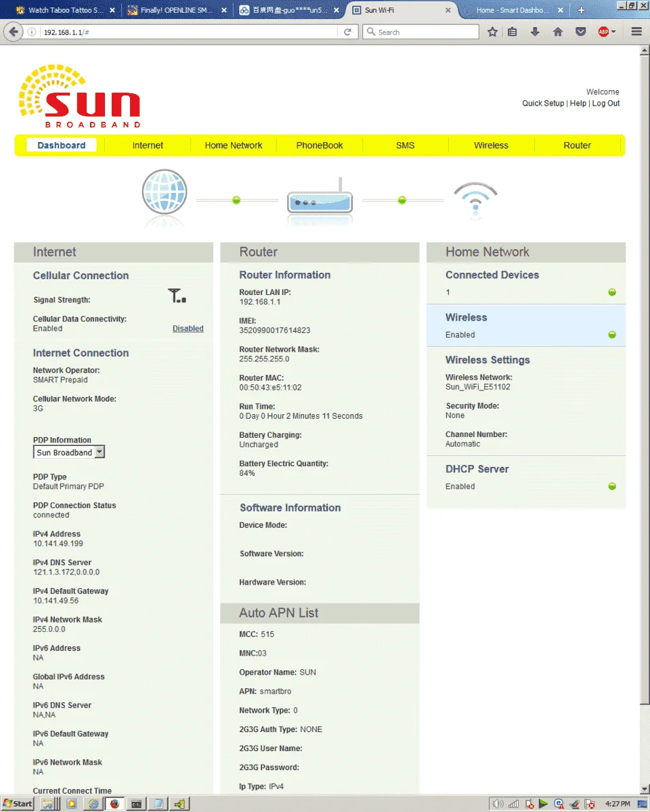Viewport: 650px width, 812px height.
Task: Open the Pocket icon in toolbar
Action: [580, 32]
